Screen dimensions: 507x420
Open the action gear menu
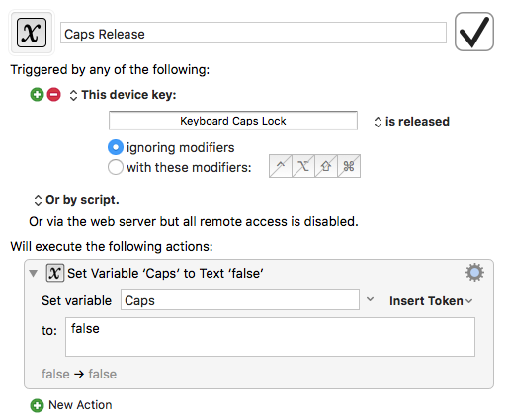click(474, 272)
